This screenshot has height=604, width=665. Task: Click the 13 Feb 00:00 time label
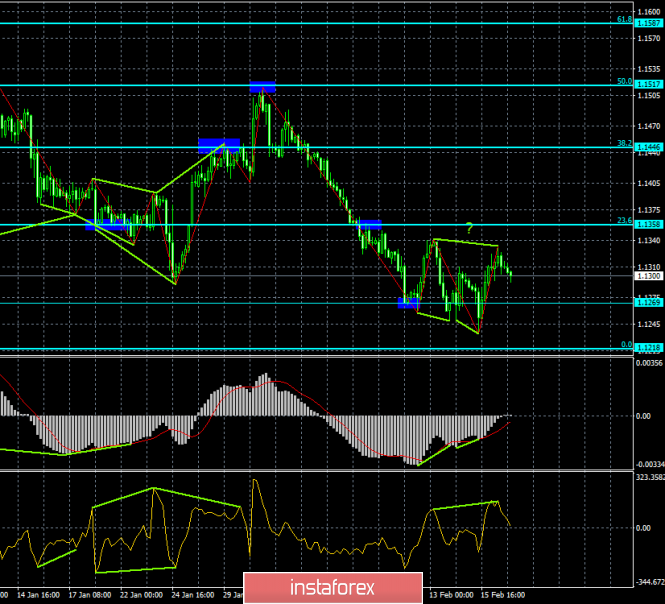(451, 595)
